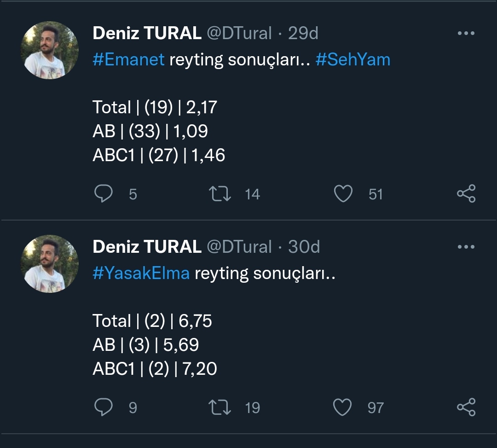Image resolution: width=497 pixels, height=448 pixels.
Task: Open the #SehYam hashtag
Action: 353,60
